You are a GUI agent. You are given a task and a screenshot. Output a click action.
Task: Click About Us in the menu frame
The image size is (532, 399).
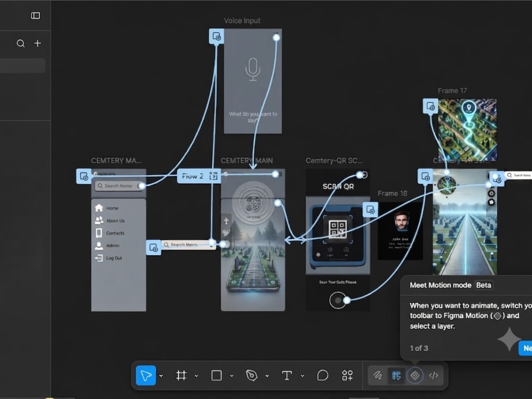115,221
